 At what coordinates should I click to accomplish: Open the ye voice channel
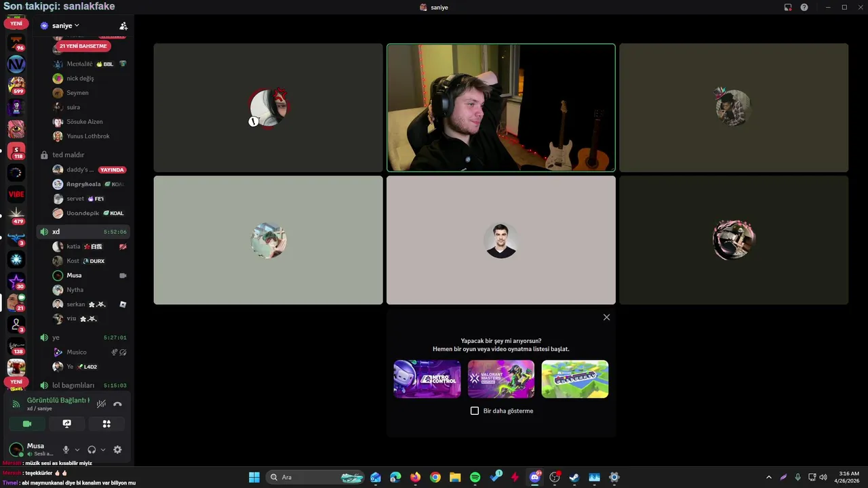pyautogui.click(x=83, y=338)
